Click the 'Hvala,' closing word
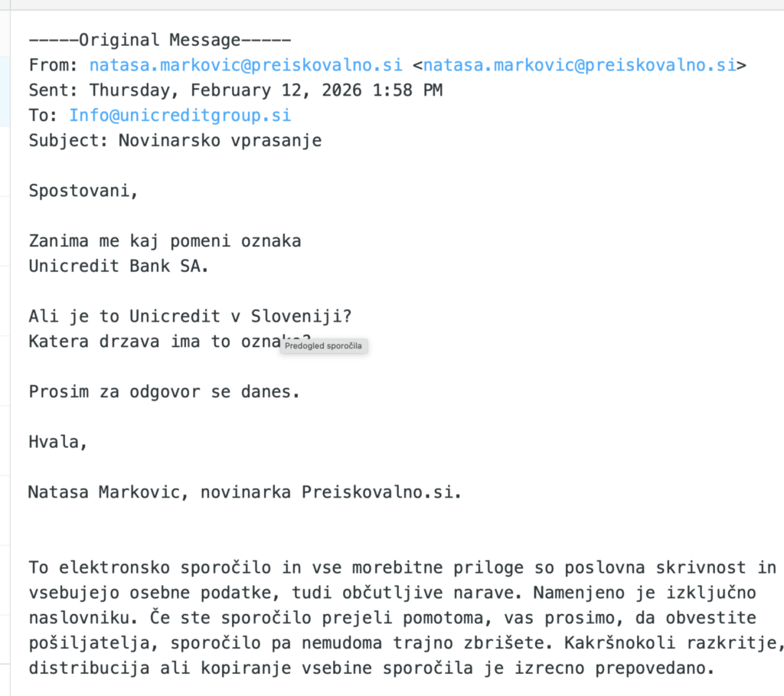The width and height of the screenshot is (784, 696). pos(58,442)
